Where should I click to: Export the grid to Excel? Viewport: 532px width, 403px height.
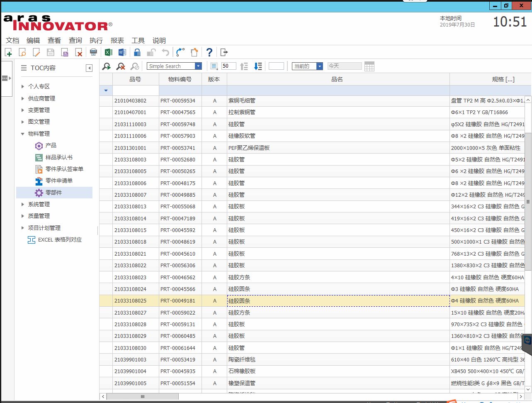click(x=109, y=52)
